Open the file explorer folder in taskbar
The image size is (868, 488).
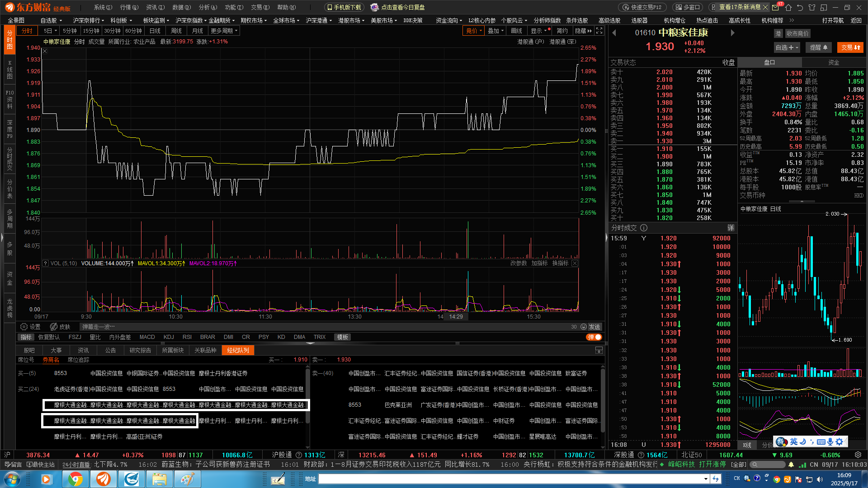click(160, 479)
